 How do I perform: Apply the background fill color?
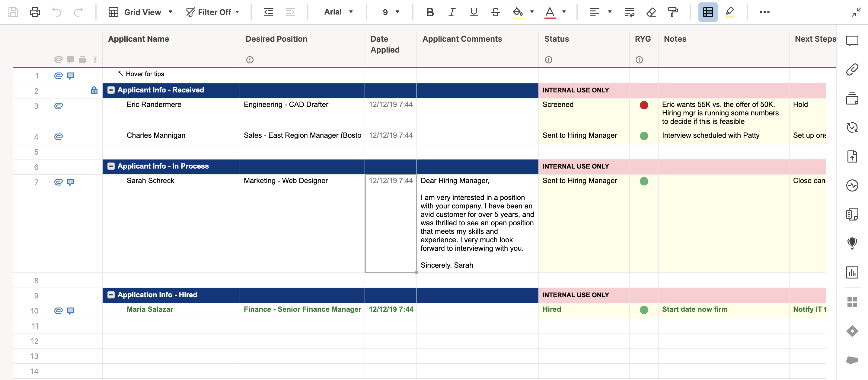click(x=518, y=13)
